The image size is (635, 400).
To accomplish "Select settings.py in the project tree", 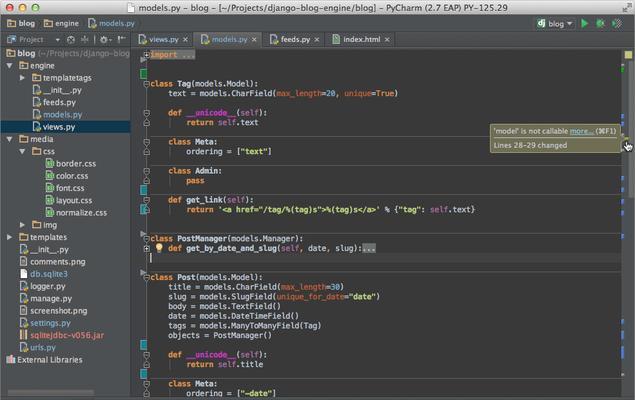I will (x=45, y=323).
